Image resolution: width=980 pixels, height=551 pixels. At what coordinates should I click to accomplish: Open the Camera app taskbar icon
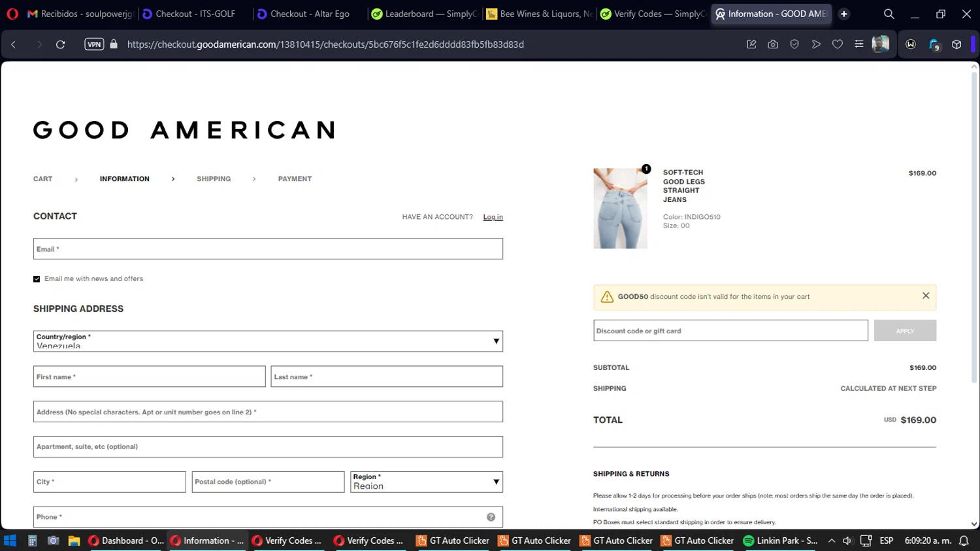(x=54, y=541)
